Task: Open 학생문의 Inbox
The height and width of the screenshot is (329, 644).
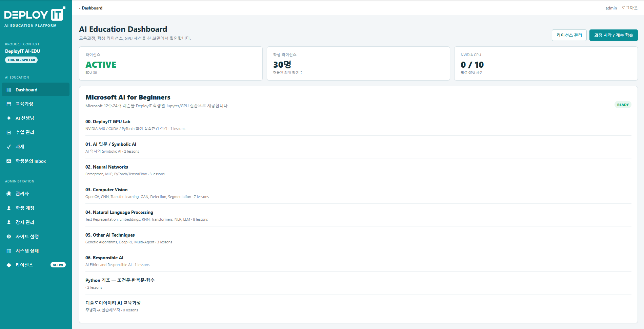Action: tap(36, 161)
